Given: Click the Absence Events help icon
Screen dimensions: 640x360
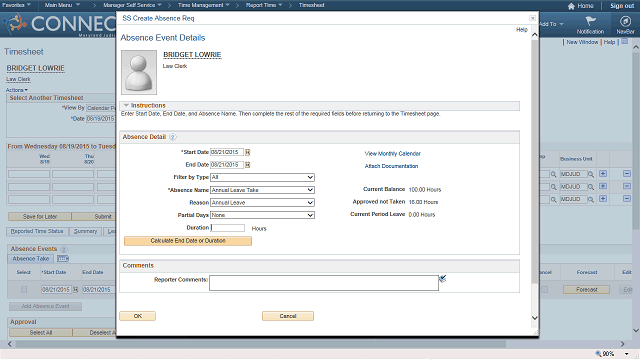Looking at the screenshot, I should coord(64,249).
